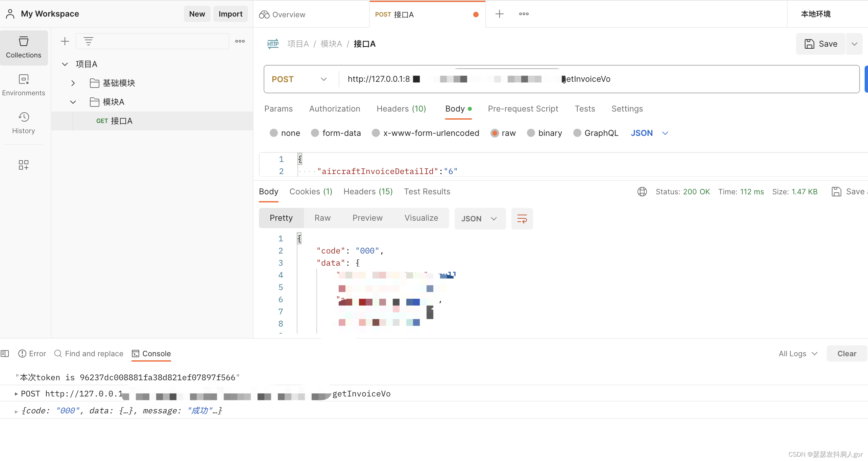The height and width of the screenshot is (461, 868).
Task: Click the filter/sort icon in Collections
Action: pos(89,41)
